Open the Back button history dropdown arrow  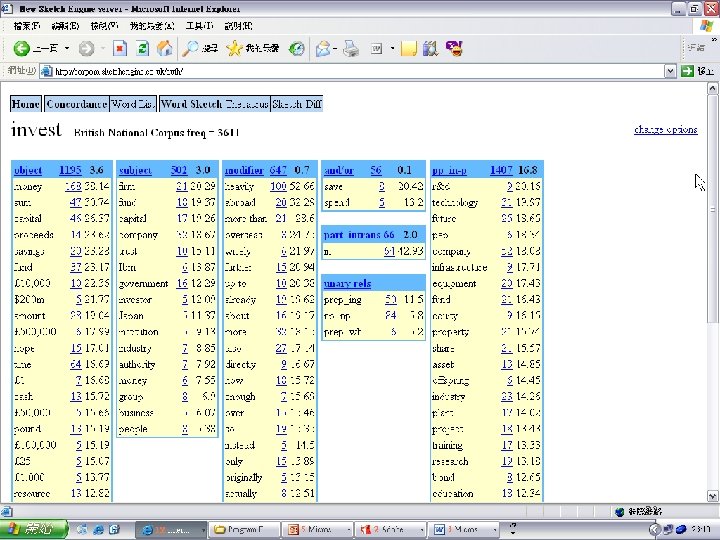coord(67,48)
